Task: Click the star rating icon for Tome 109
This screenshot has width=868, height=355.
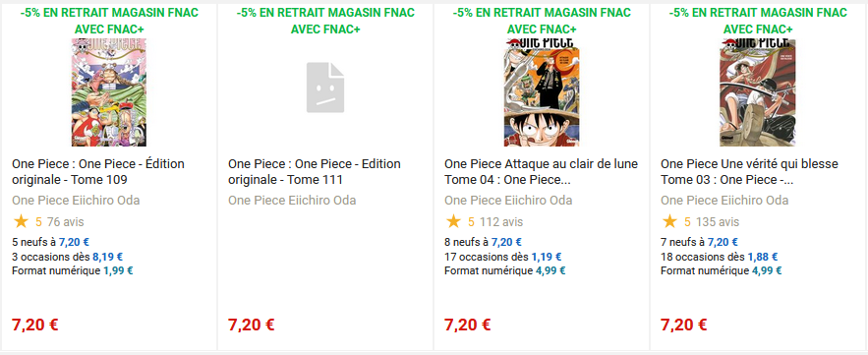Action: click(21, 222)
